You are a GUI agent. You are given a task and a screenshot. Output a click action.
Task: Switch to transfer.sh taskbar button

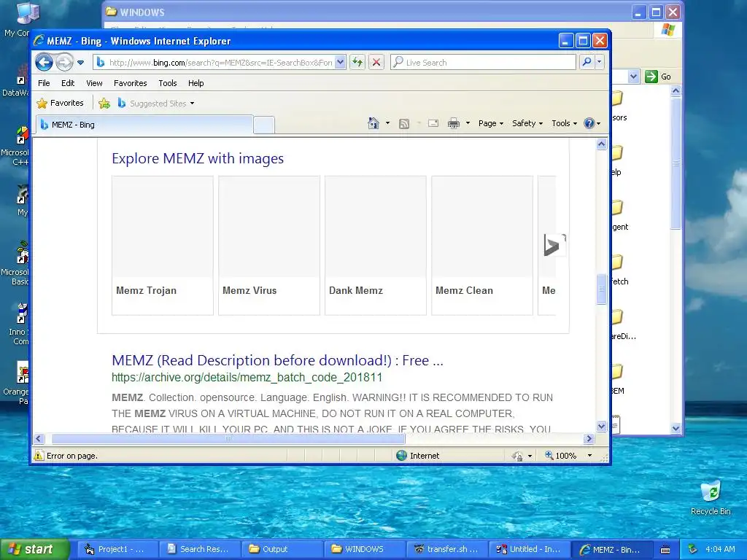[x=446, y=549]
